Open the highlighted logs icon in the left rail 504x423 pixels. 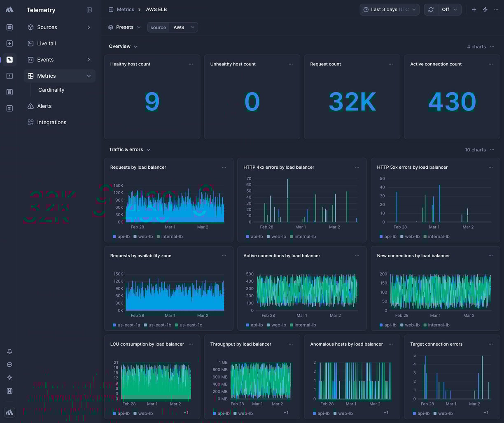(x=9, y=59)
